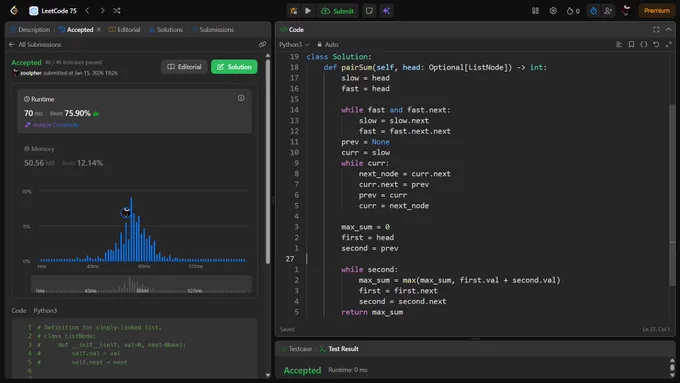Open the settings gear icon
Screen dimensions: 680x383
pyautogui.click(x=553, y=11)
